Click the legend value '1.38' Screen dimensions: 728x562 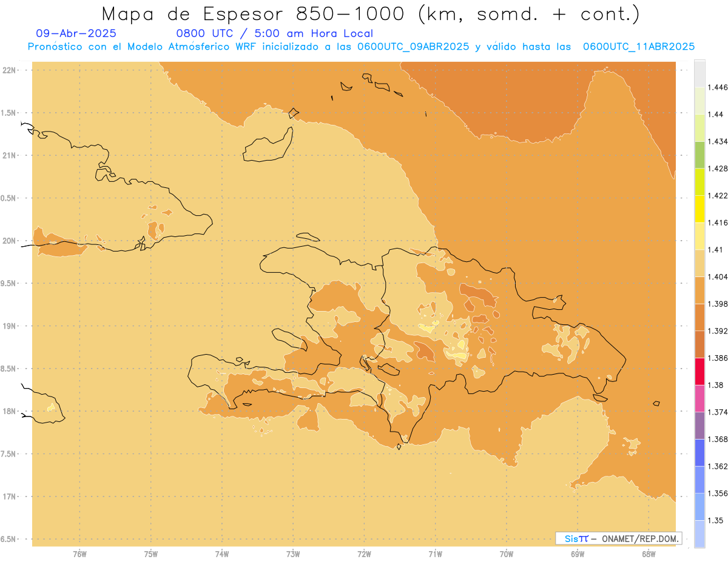(x=716, y=385)
